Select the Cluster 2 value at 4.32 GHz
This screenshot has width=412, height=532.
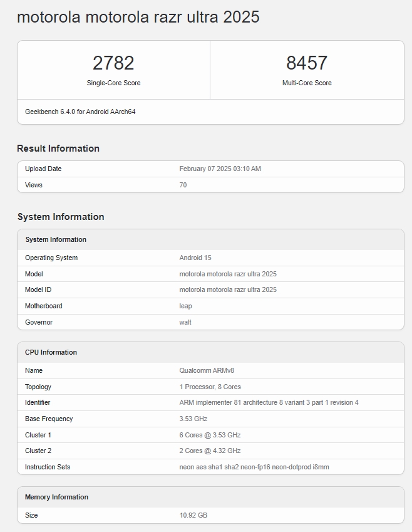210,451
